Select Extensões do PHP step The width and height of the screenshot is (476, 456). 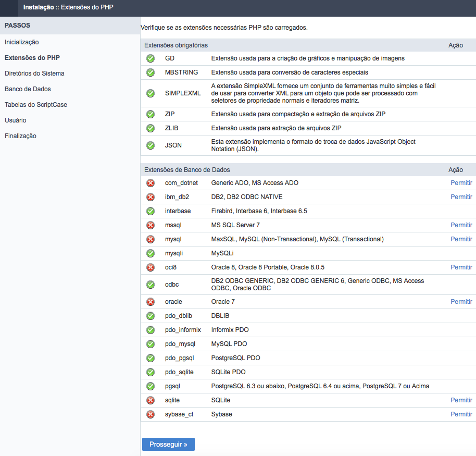32,58
